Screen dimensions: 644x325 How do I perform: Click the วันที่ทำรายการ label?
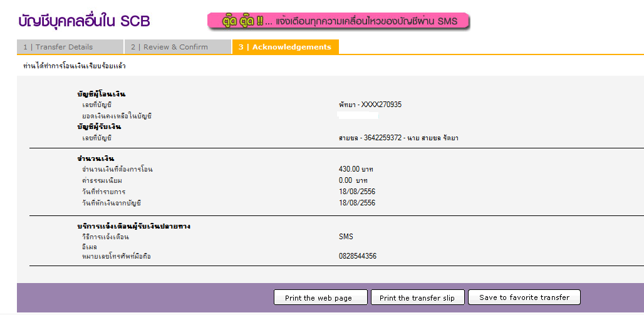coord(103,192)
